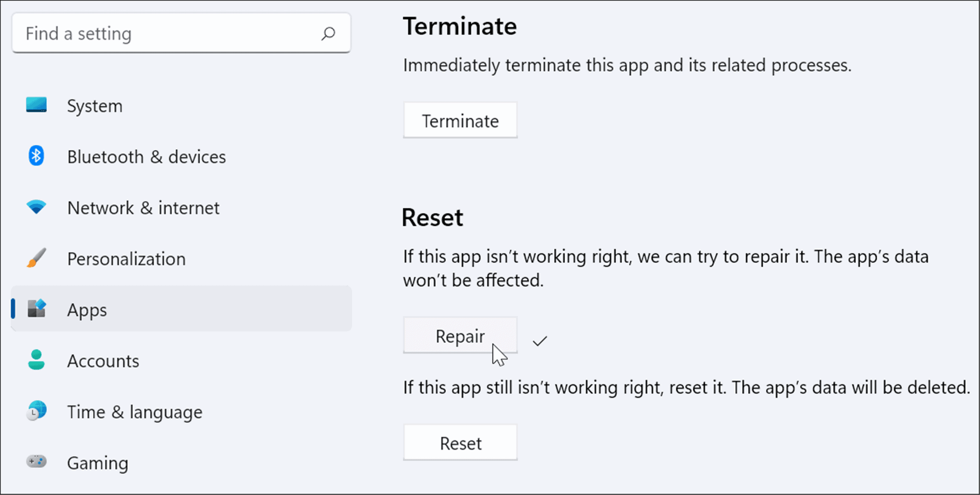The width and height of the screenshot is (980, 495).
Task: Click the Personalization paintbrush icon
Action: coord(35,259)
